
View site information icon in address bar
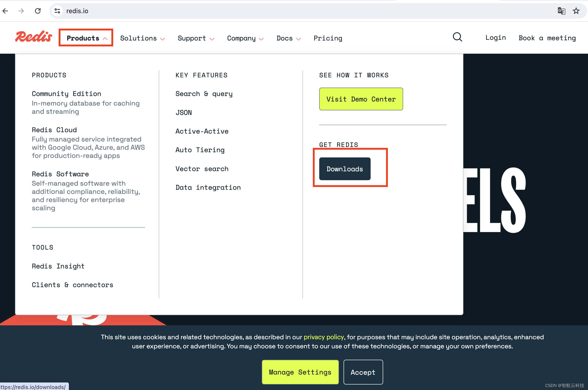pos(57,11)
